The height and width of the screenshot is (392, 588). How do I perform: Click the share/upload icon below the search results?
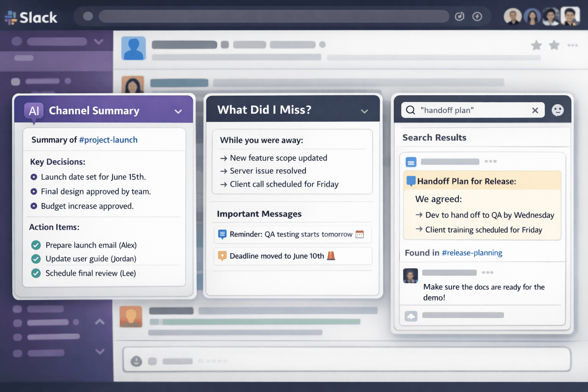[x=411, y=316]
